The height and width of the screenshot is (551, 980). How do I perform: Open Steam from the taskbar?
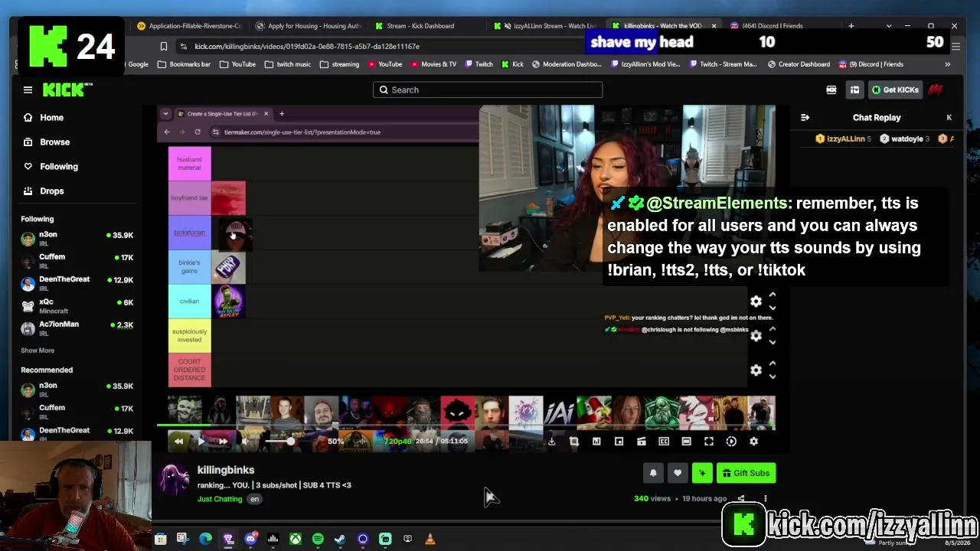[340, 539]
